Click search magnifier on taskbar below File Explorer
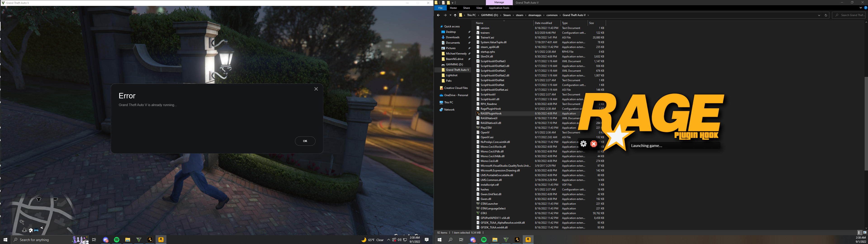The image size is (868, 244). (x=451, y=240)
